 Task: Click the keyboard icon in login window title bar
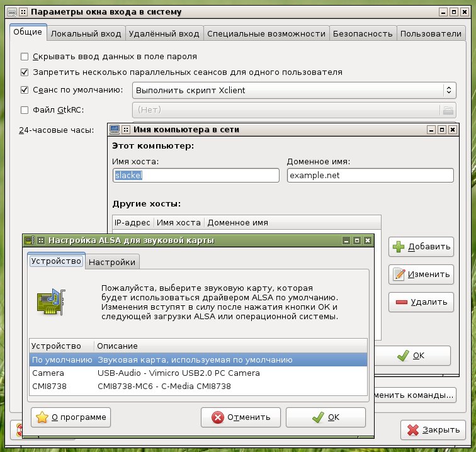pos(12,12)
